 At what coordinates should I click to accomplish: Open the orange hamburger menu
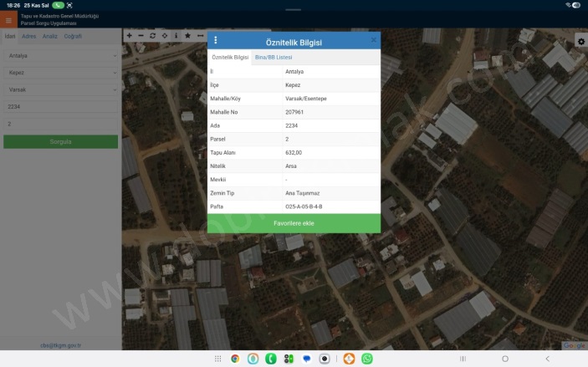click(8, 20)
